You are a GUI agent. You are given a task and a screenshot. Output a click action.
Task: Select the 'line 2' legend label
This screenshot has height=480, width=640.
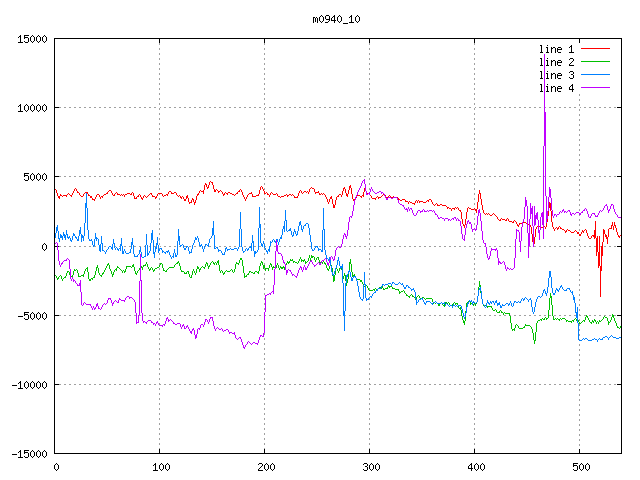click(x=556, y=62)
